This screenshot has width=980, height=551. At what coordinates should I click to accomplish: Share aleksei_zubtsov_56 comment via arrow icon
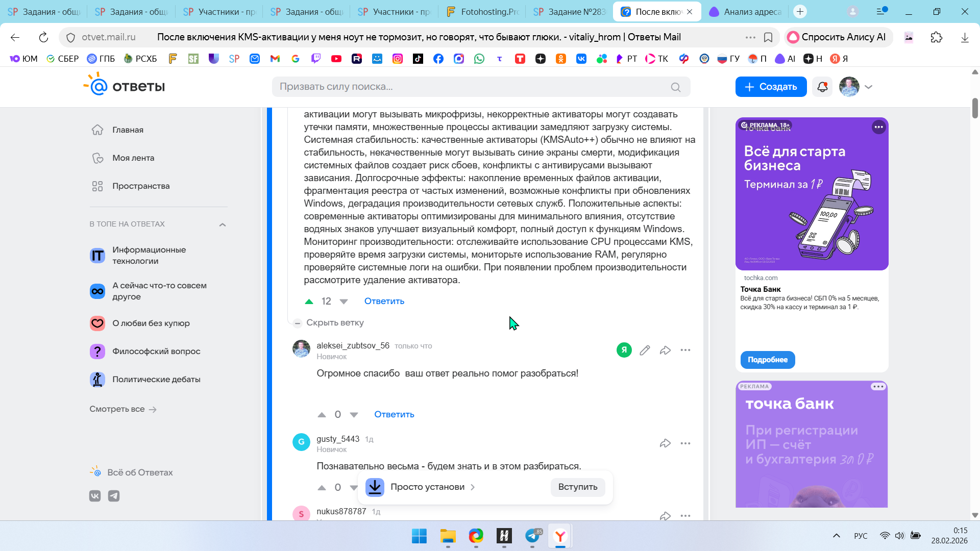tap(665, 350)
